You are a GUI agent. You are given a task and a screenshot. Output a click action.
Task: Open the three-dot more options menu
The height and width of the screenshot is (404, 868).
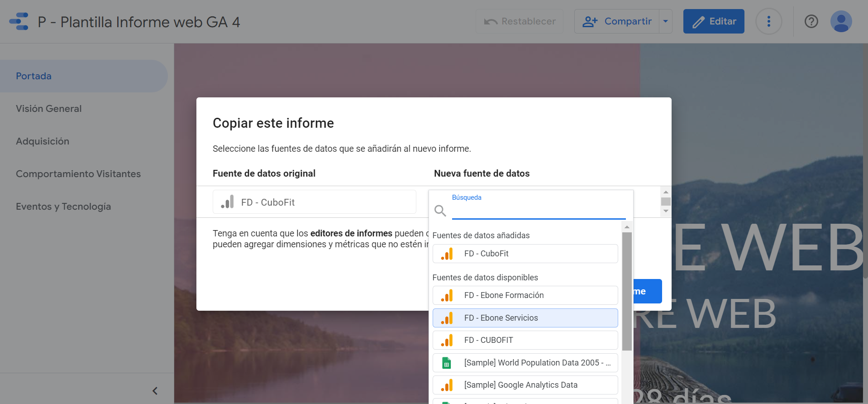(768, 21)
